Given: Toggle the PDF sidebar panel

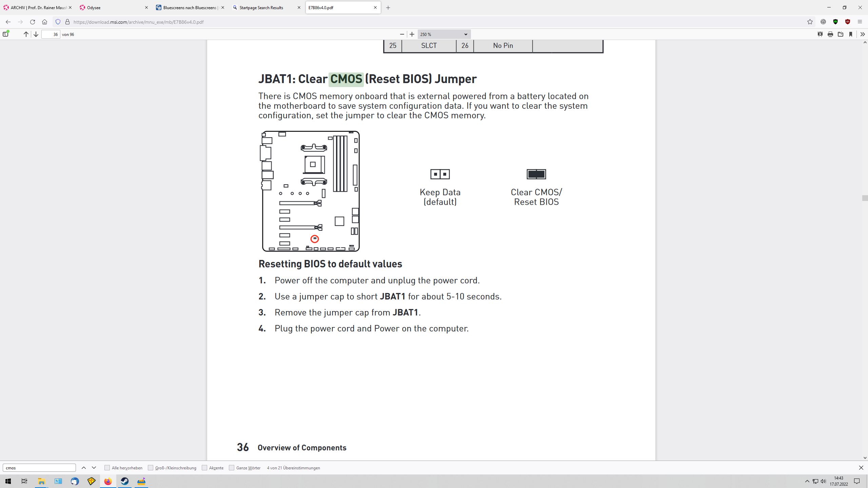Looking at the screenshot, I should [5, 34].
